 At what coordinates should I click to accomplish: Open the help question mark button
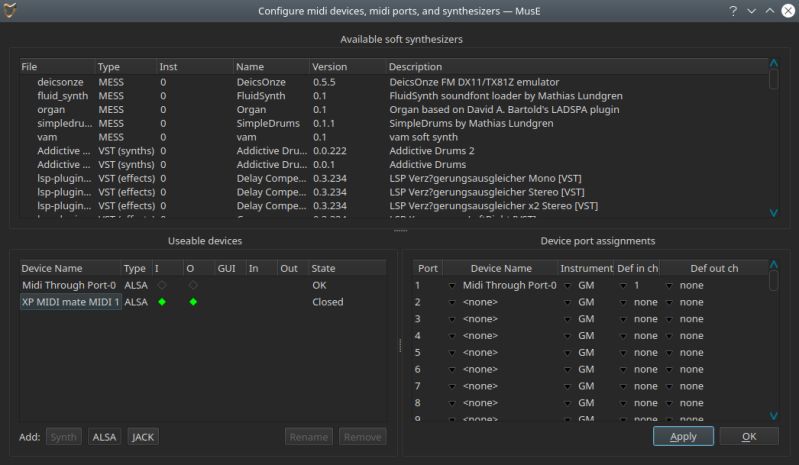(733, 11)
